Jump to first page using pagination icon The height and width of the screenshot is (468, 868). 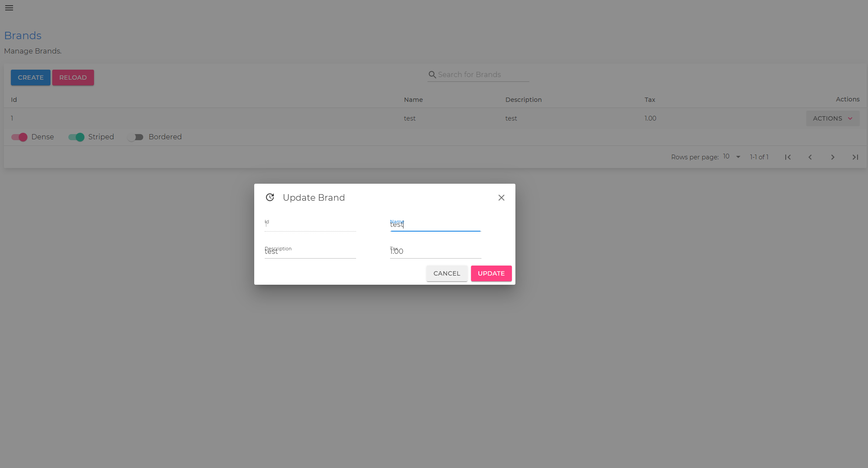click(x=788, y=157)
